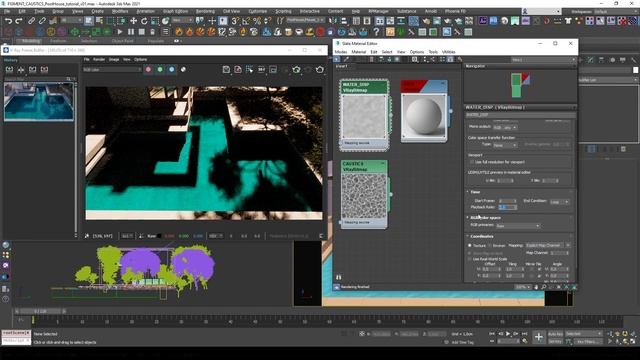Click the T-shirt icon in main toolbar

[568, 21]
